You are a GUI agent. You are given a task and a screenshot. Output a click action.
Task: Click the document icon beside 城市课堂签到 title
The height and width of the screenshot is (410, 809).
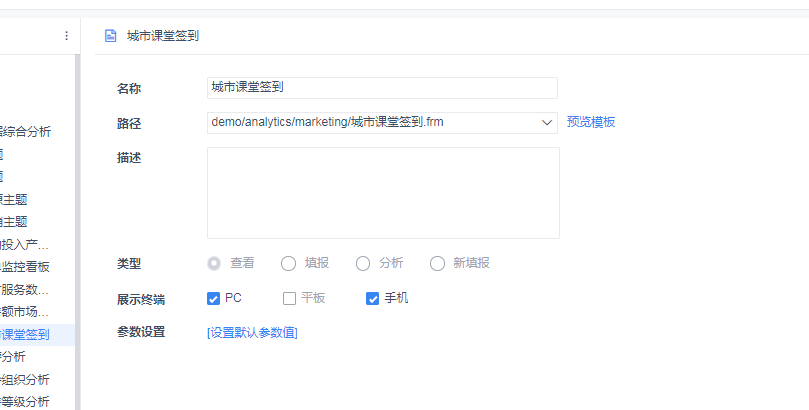tap(110, 36)
